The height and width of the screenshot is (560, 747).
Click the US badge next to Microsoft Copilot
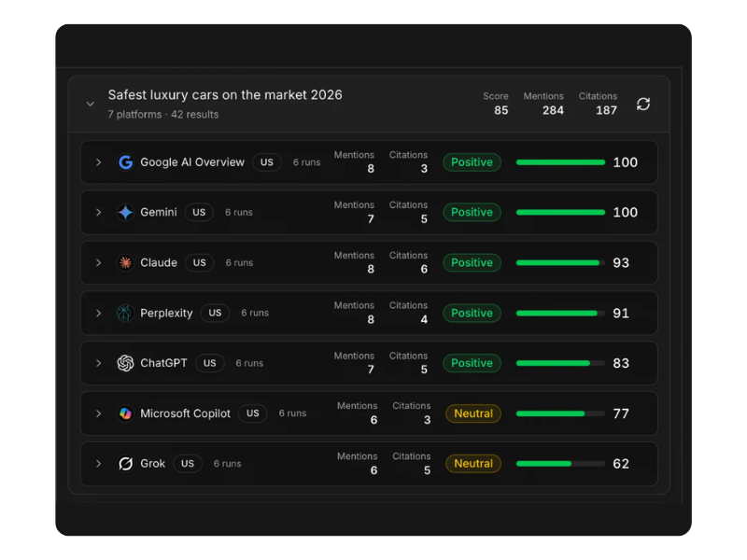[252, 413]
